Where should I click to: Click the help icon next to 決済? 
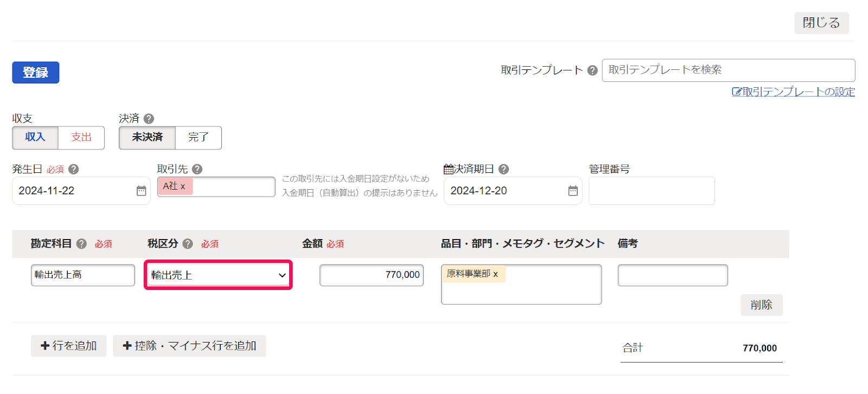click(x=149, y=119)
